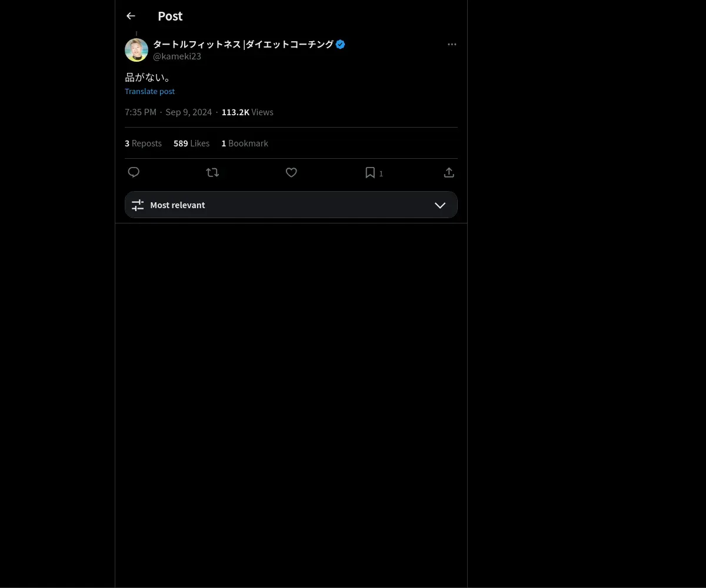
Task: Bookmark the post using the bookmark icon
Action: [370, 172]
